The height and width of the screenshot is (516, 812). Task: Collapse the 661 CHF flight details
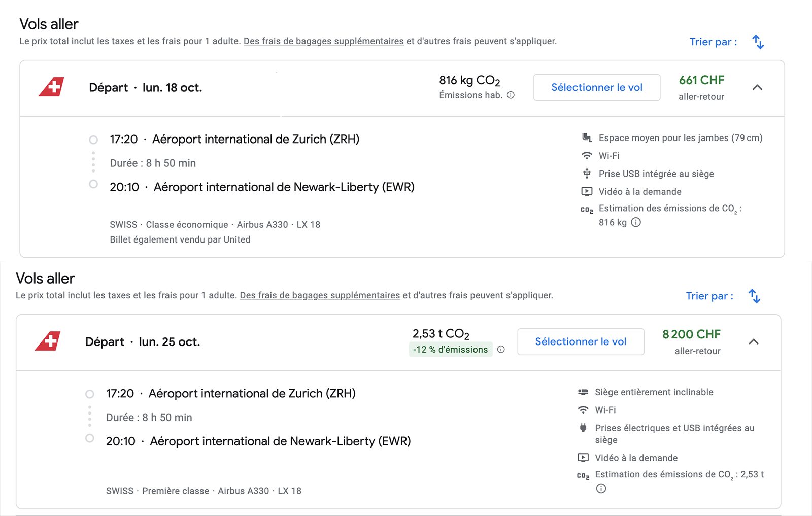point(757,87)
